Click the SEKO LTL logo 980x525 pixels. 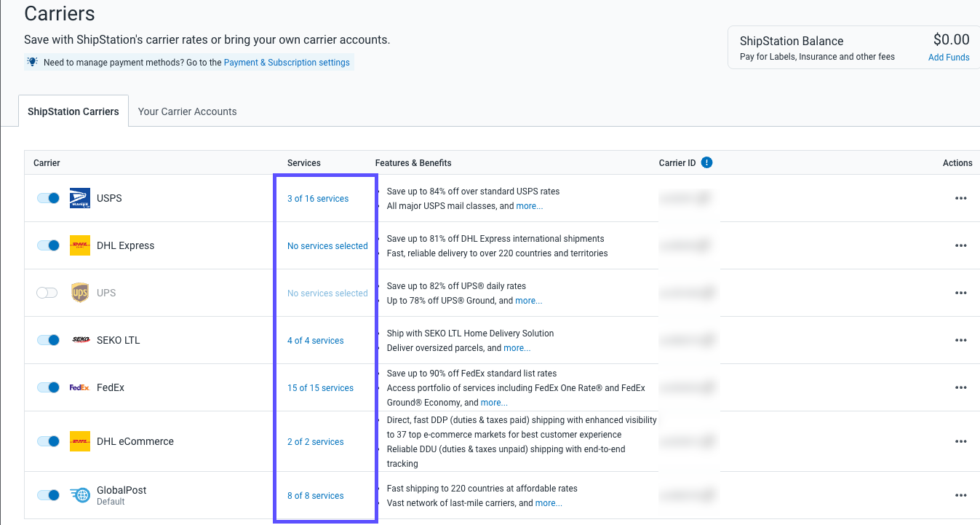click(x=79, y=339)
